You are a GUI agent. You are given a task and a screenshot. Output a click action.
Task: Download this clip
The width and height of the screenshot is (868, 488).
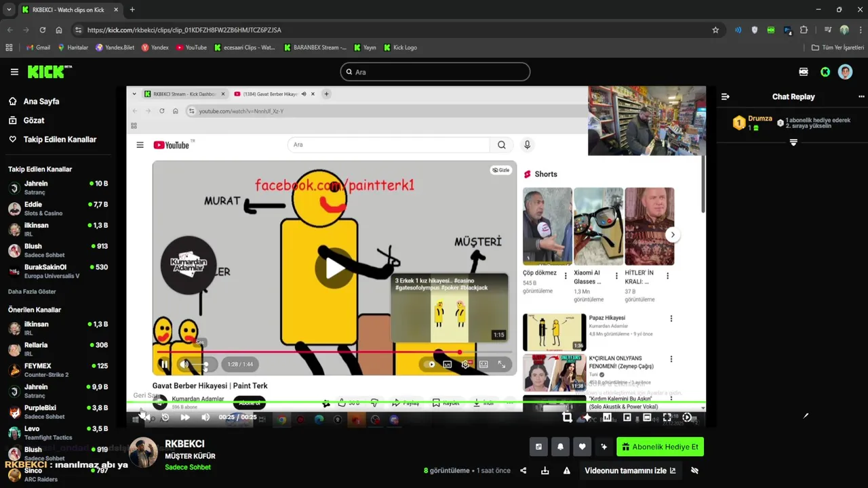pos(545,470)
